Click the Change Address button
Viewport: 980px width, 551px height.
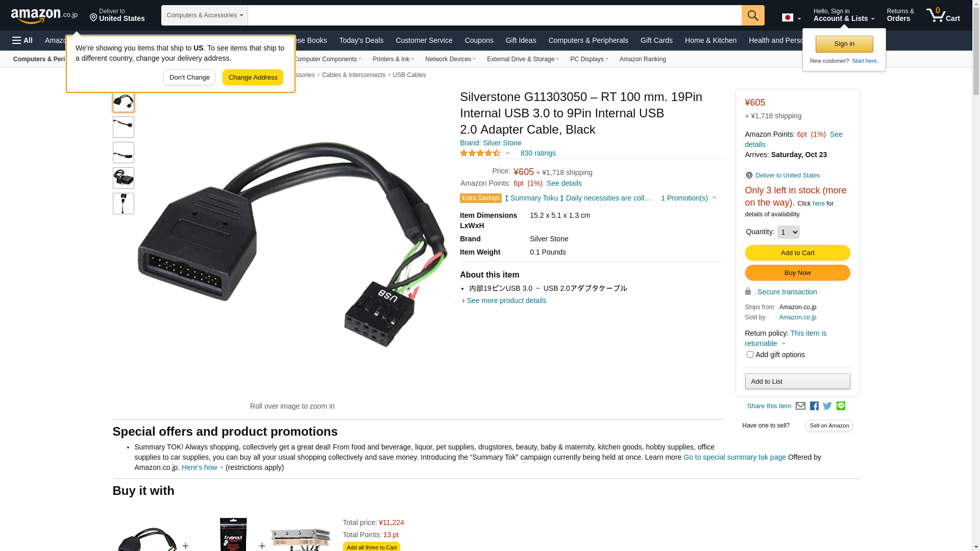click(253, 78)
